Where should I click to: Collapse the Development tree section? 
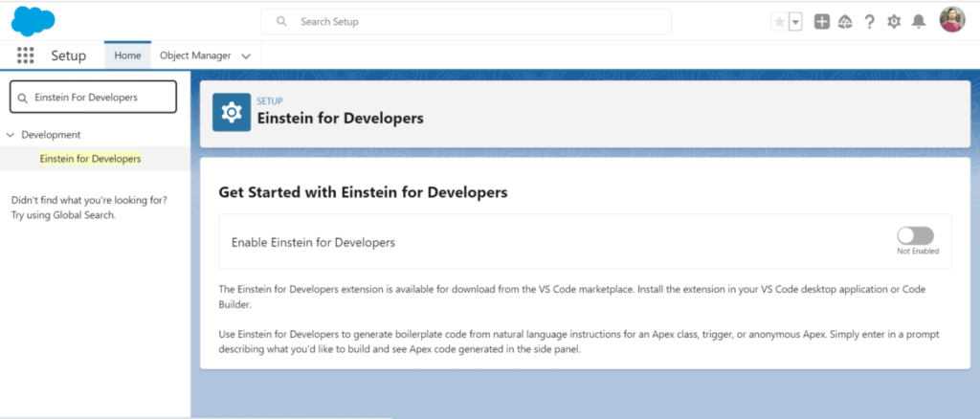[11, 134]
